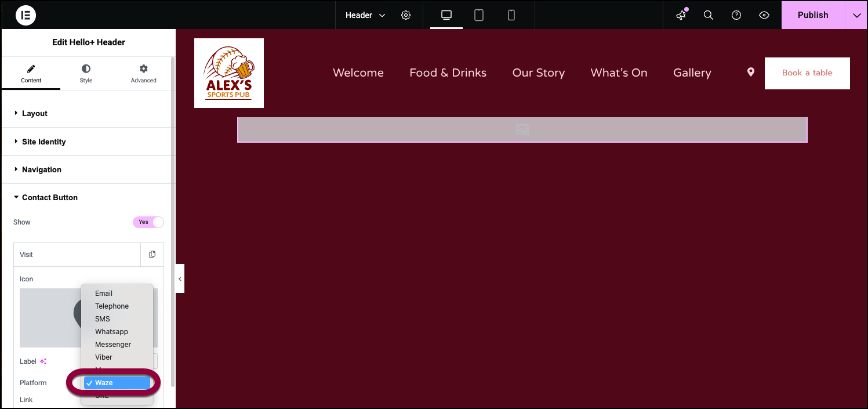
Task: Select Whatsapp from the platform list
Action: [x=111, y=332]
